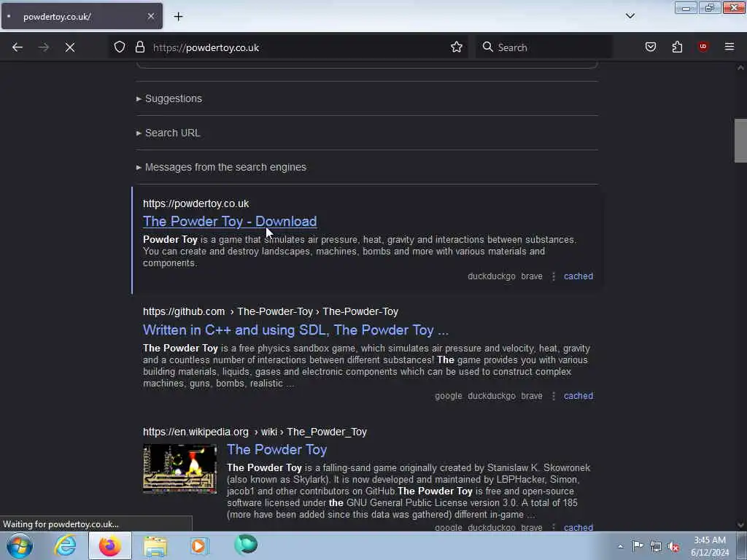
Task: Open the uBlock Origin extension icon
Action: (703, 47)
